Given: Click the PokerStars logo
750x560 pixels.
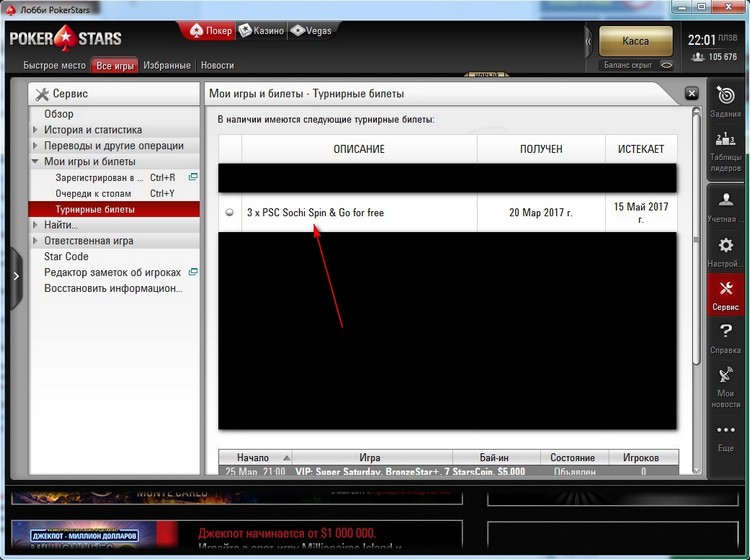Looking at the screenshot, I should 66,38.
